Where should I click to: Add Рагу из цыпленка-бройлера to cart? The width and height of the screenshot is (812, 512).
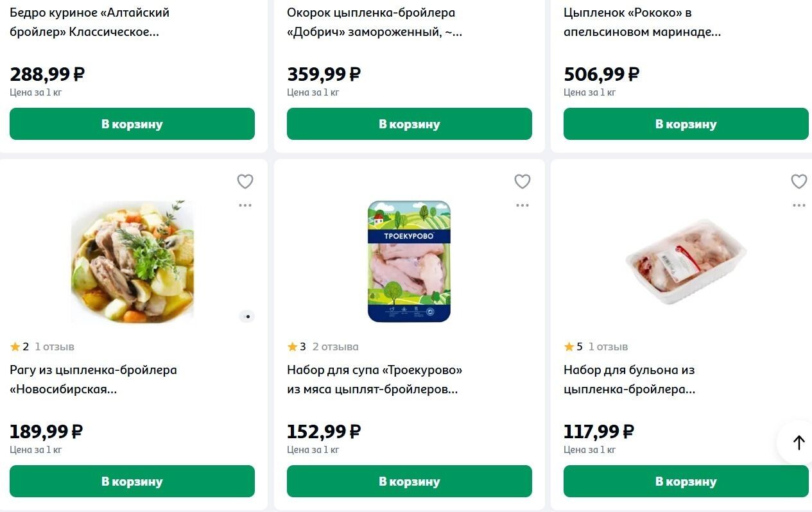click(132, 481)
